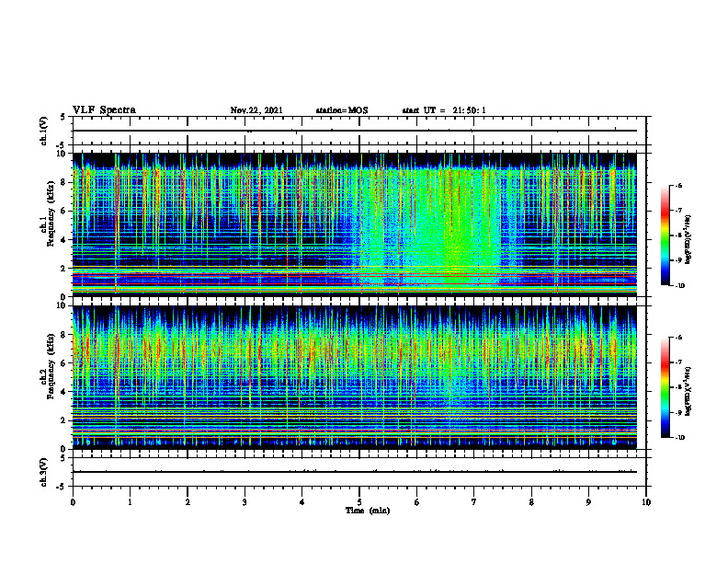728x563 pixels.
Task: Click the ch.1 spectrogram color scale bar
Action: (x=665, y=236)
